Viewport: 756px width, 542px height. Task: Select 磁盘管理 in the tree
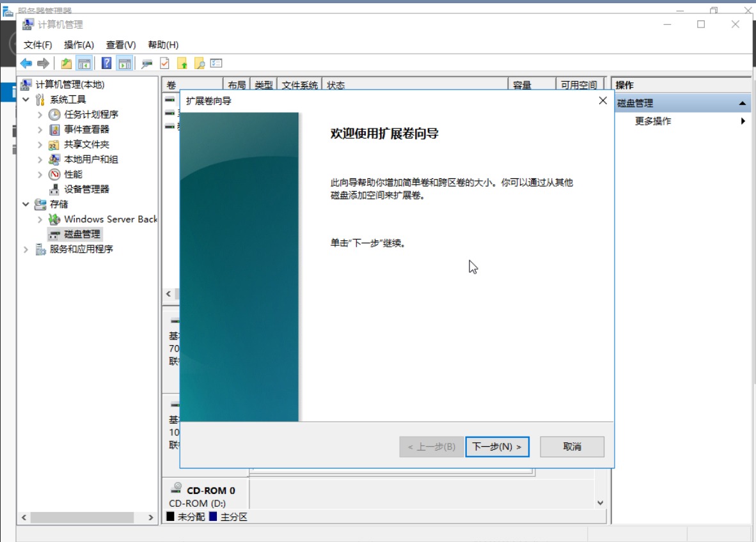coord(82,234)
